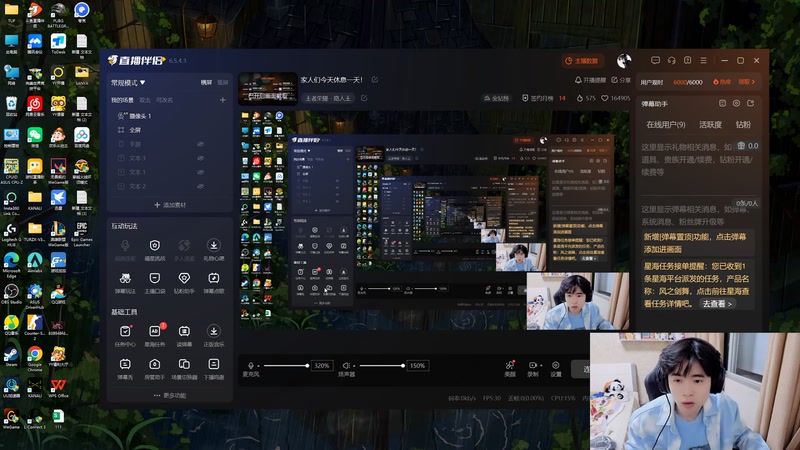Select the 我的场景 scene tab
This screenshot has height=450, width=800.
point(122,100)
